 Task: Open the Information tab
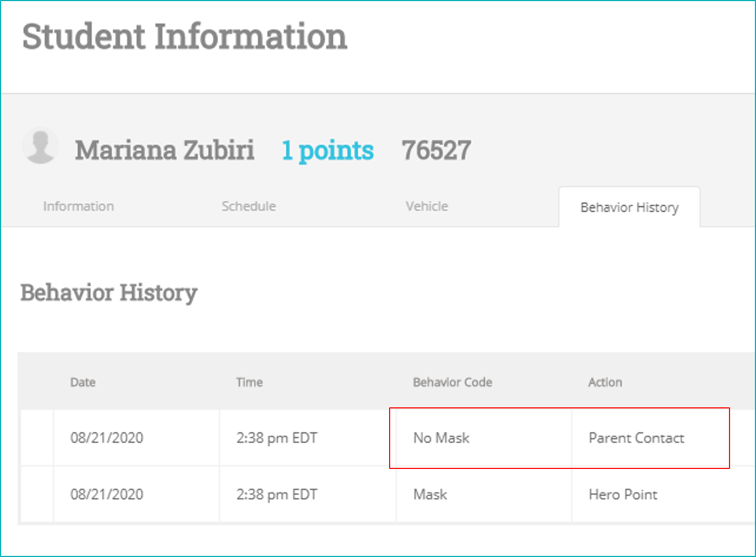(x=78, y=206)
